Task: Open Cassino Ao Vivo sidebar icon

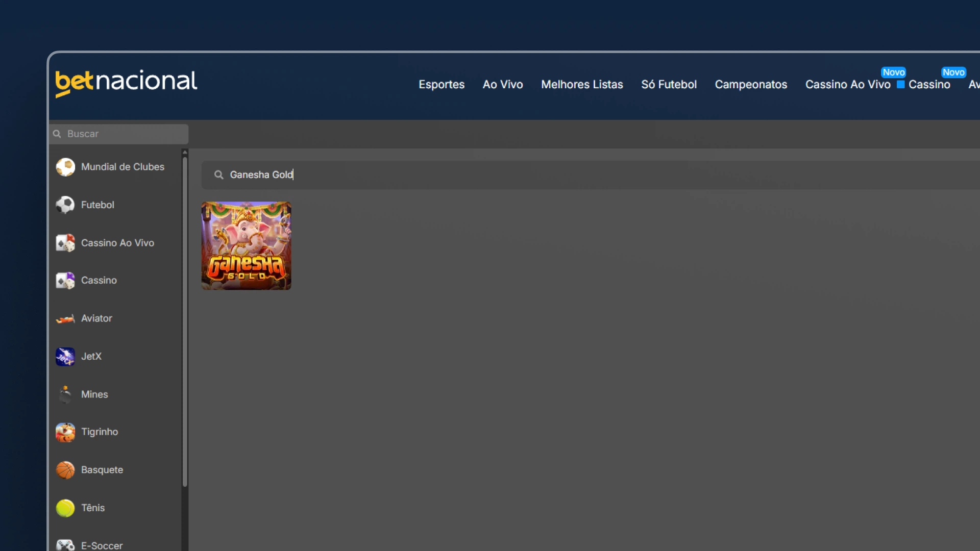Action: tap(65, 243)
